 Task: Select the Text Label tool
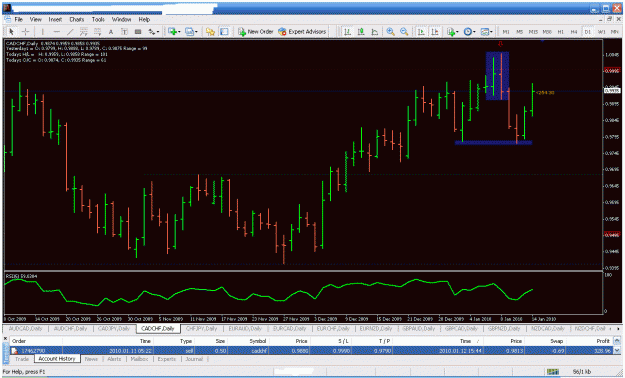(124, 32)
